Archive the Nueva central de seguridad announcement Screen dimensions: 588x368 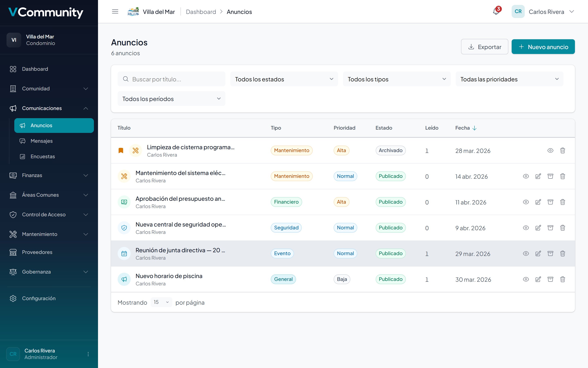[x=550, y=228]
